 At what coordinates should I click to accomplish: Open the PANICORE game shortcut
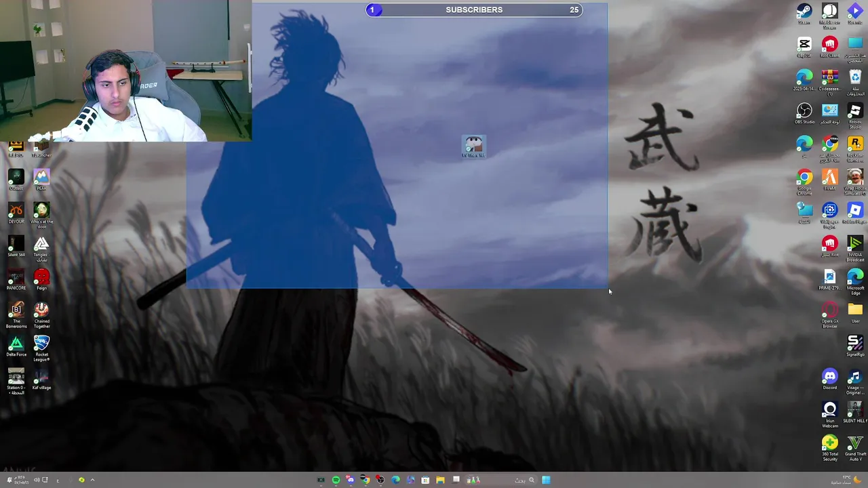pos(16,280)
